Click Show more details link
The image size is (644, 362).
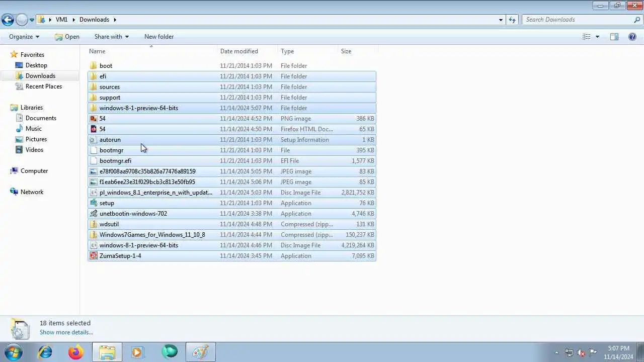66,332
